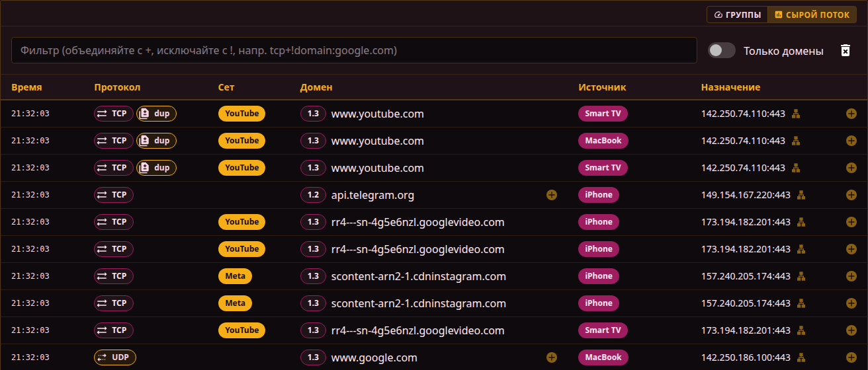The height and width of the screenshot is (370, 868).
Task: Select the 'Сырой поток' tab
Action: (812, 15)
